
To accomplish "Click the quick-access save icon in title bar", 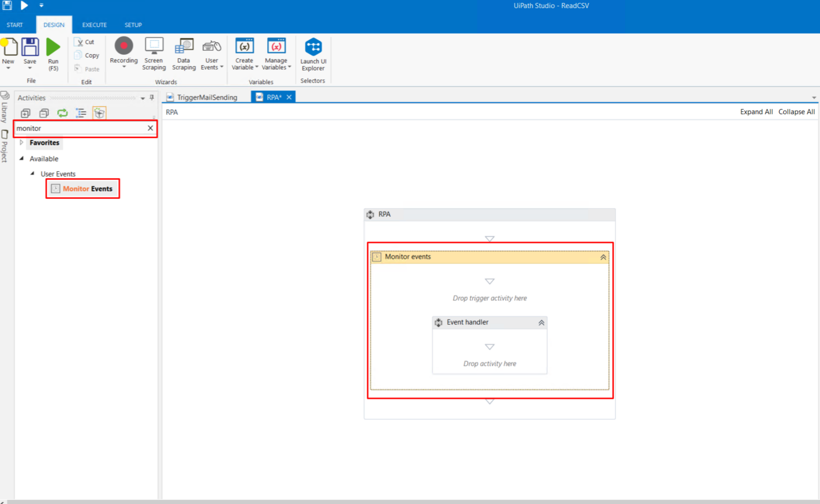I will point(7,5).
